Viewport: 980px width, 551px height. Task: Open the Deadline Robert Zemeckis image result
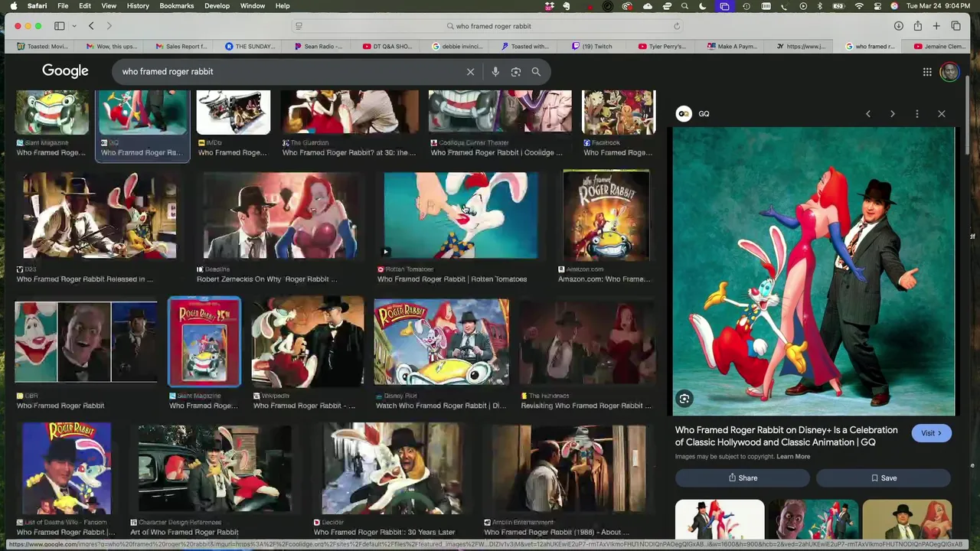pyautogui.click(x=280, y=216)
